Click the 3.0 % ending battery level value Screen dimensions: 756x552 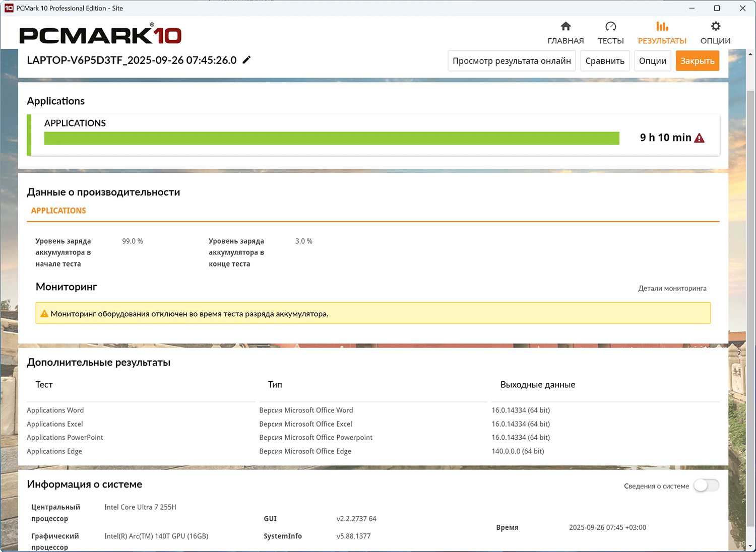pos(304,241)
